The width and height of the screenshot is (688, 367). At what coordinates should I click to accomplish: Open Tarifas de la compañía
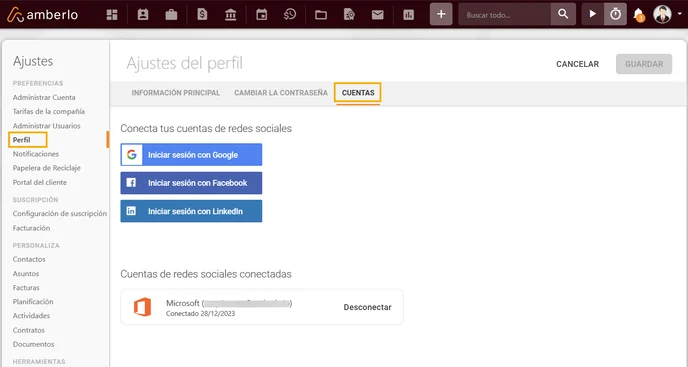(x=49, y=112)
